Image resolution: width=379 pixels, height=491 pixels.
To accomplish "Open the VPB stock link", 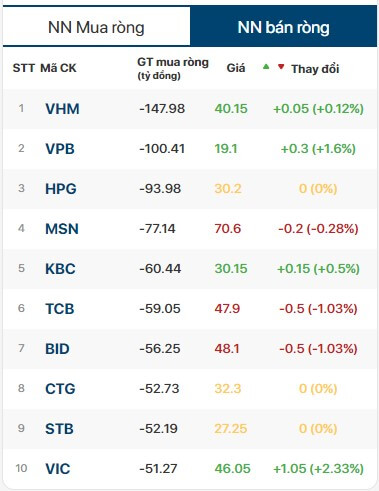I will click(x=60, y=149).
